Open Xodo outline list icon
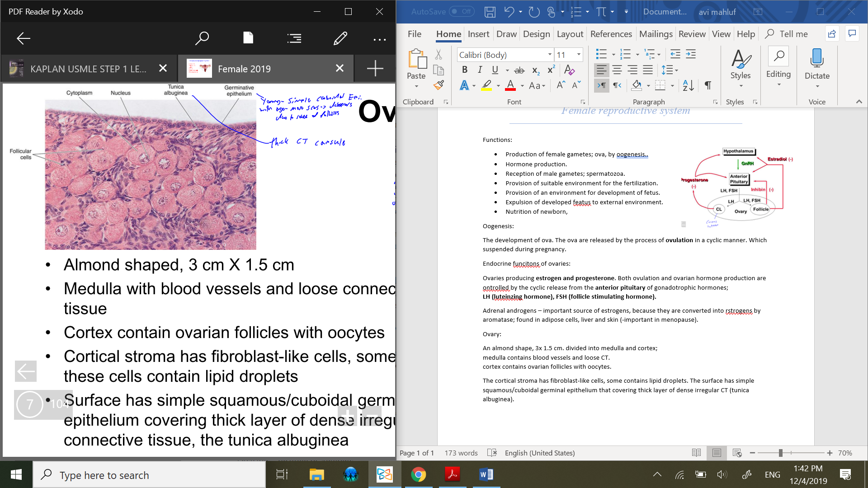Image resolution: width=868 pixels, height=488 pixels. pos(294,38)
